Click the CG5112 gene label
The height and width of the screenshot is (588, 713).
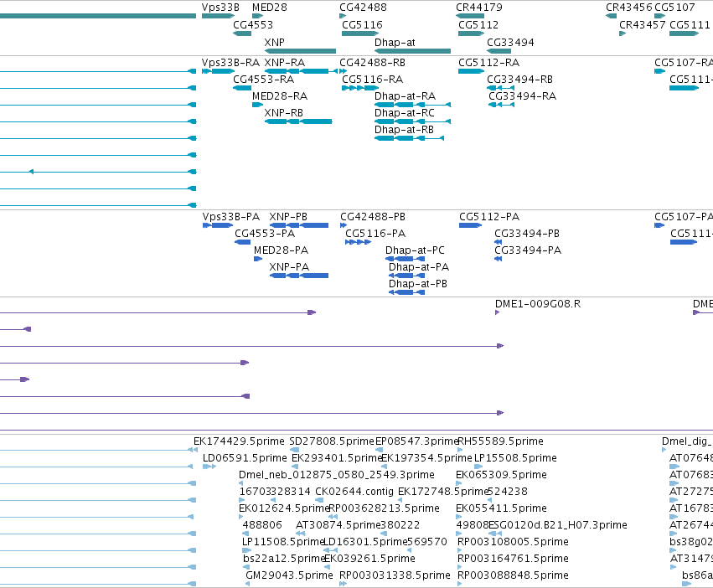(x=478, y=25)
